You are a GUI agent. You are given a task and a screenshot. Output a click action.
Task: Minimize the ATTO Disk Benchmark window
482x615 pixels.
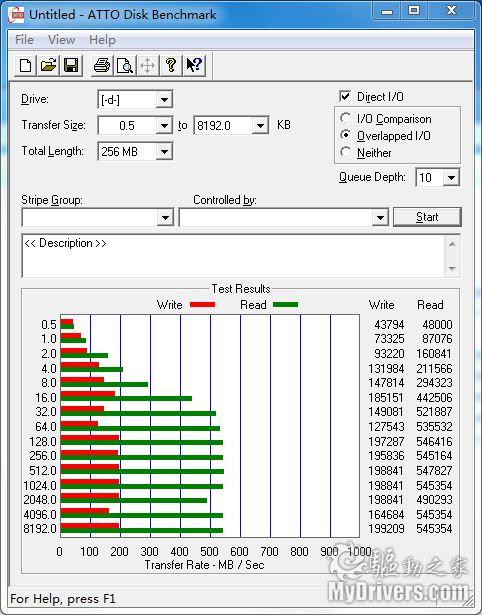(x=387, y=12)
